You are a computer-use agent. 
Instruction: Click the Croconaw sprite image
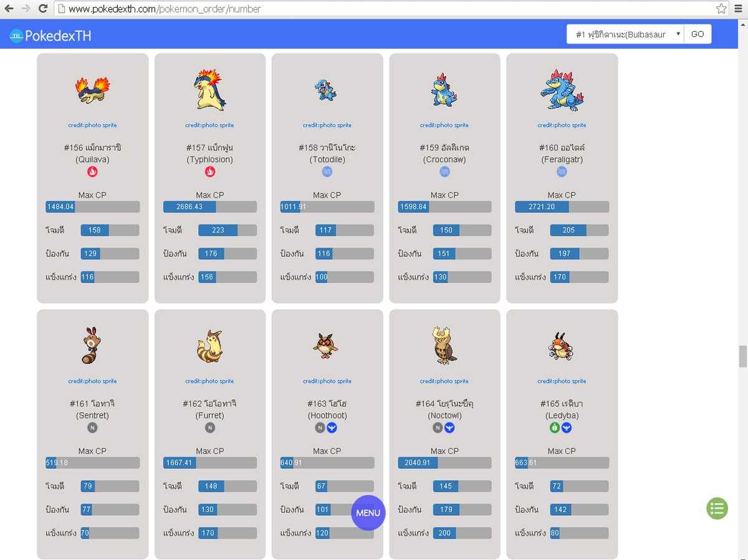coord(444,89)
